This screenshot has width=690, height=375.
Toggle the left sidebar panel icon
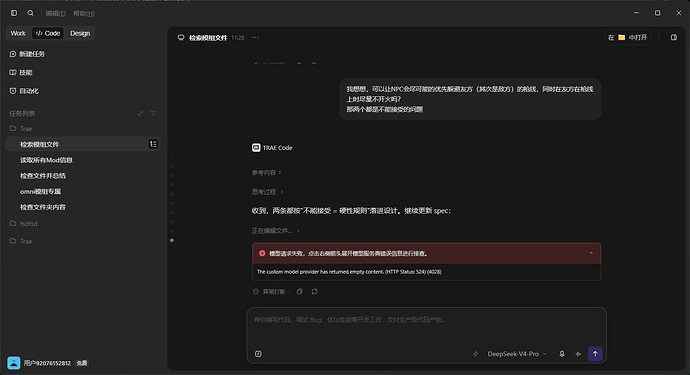pos(14,13)
